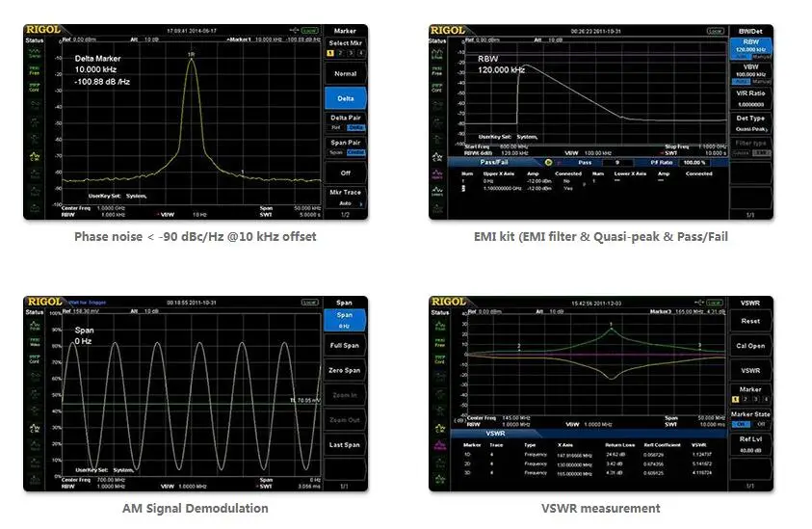Click the 3D marker row in VSWR table
Viewport: 812px width, 529px height.
[588, 472]
